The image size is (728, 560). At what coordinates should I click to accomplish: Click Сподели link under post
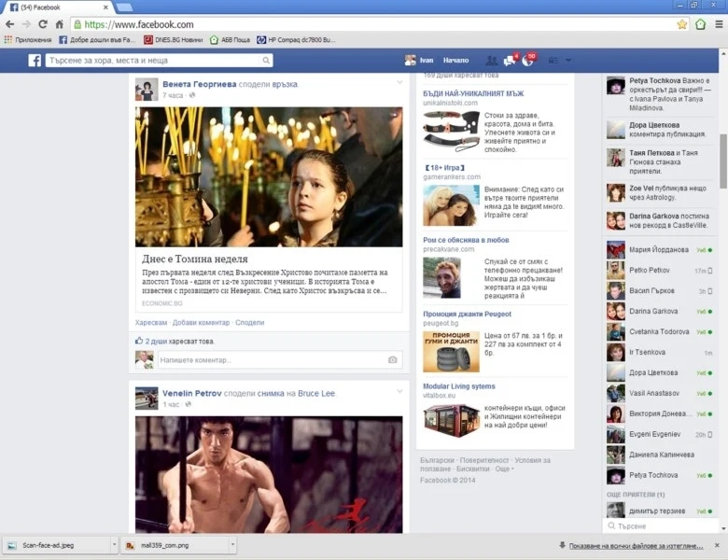click(250, 323)
